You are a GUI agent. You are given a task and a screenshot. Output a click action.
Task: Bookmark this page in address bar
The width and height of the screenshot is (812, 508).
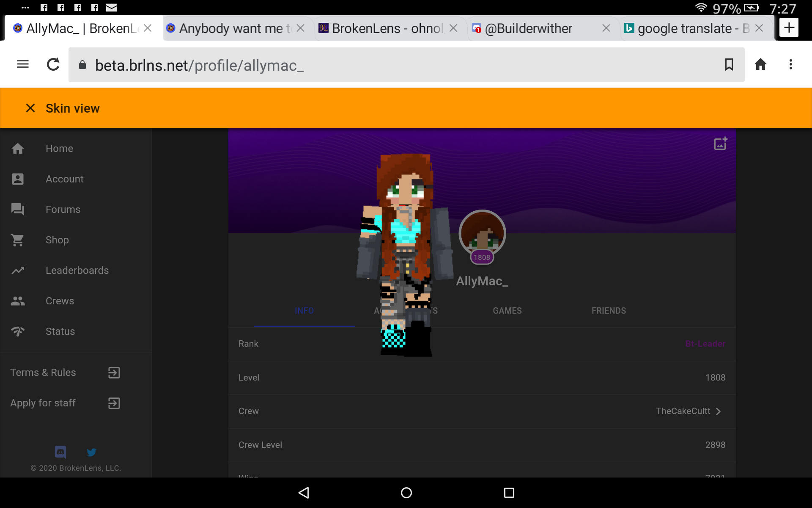click(729, 64)
